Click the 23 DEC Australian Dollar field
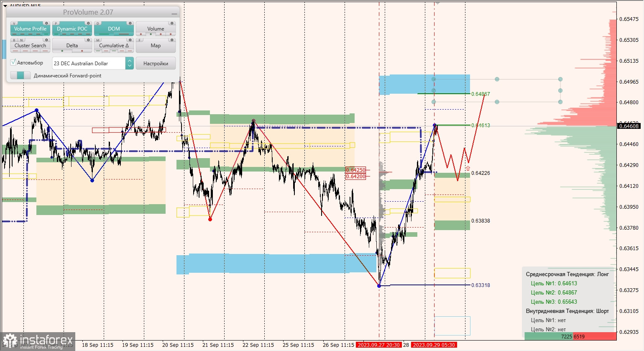Viewport: 644px width, 351px height. [x=89, y=63]
